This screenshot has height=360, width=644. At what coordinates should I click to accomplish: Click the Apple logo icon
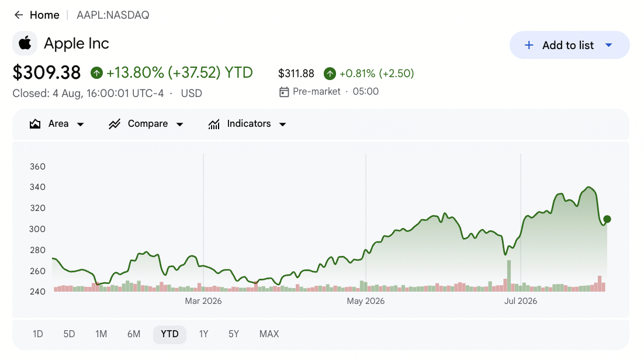tap(25, 43)
